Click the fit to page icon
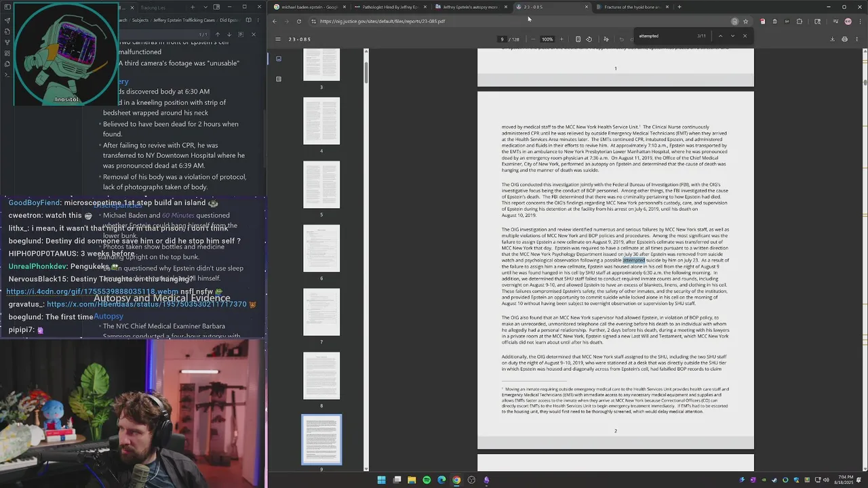This screenshot has width=868, height=488. [x=578, y=39]
